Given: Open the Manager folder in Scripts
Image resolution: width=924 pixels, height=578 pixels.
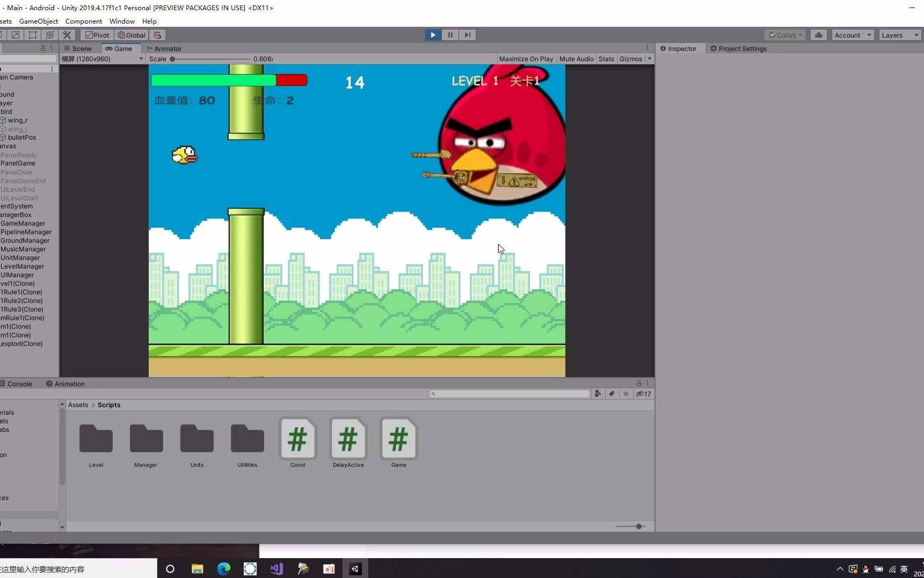Looking at the screenshot, I should pos(146,439).
